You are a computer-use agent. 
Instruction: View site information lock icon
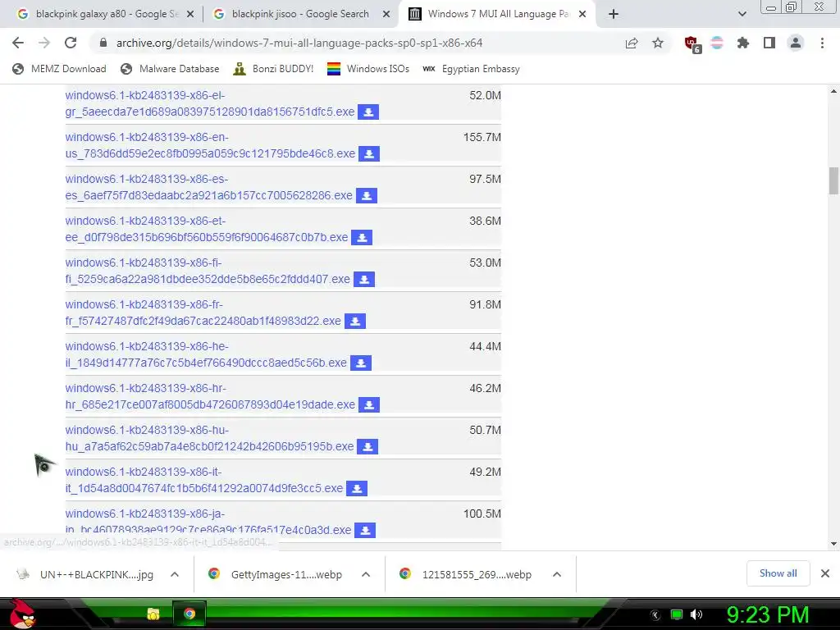pos(103,43)
